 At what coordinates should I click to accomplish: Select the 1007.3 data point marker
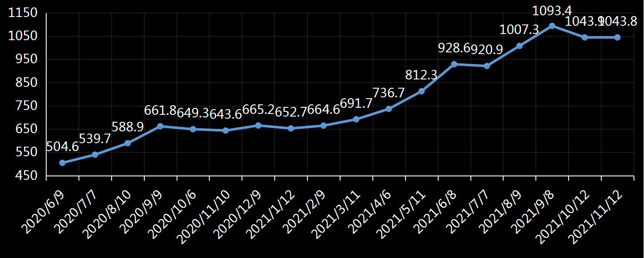(519, 46)
